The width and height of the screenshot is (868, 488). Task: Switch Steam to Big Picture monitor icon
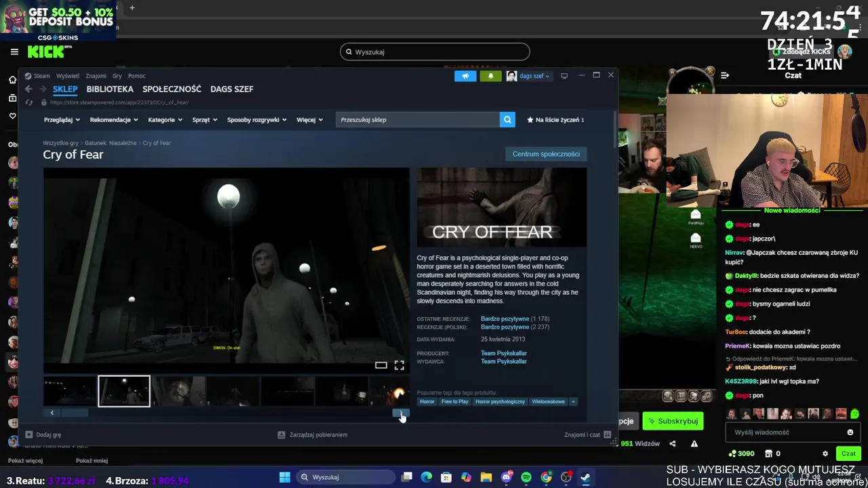(x=564, y=76)
